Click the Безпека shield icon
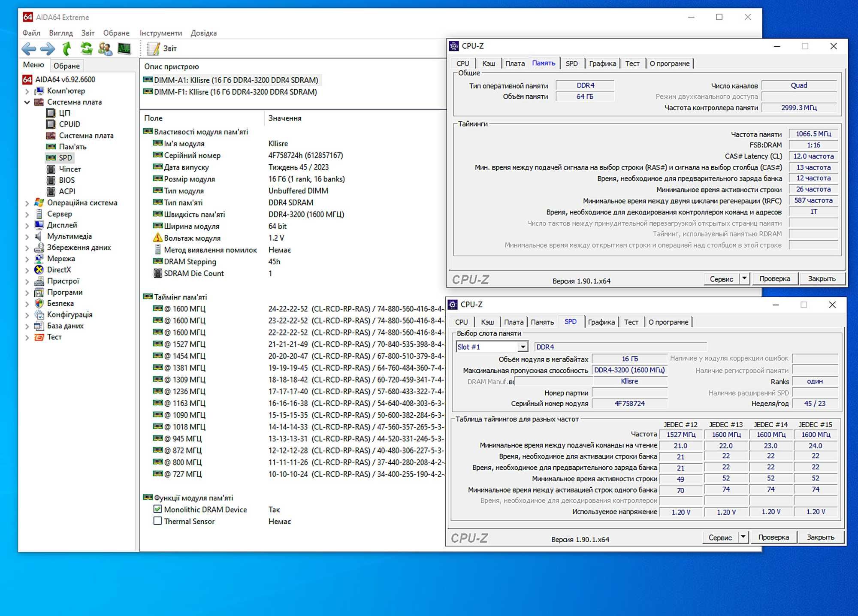Screen dimensions: 858x616 tap(39, 303)
